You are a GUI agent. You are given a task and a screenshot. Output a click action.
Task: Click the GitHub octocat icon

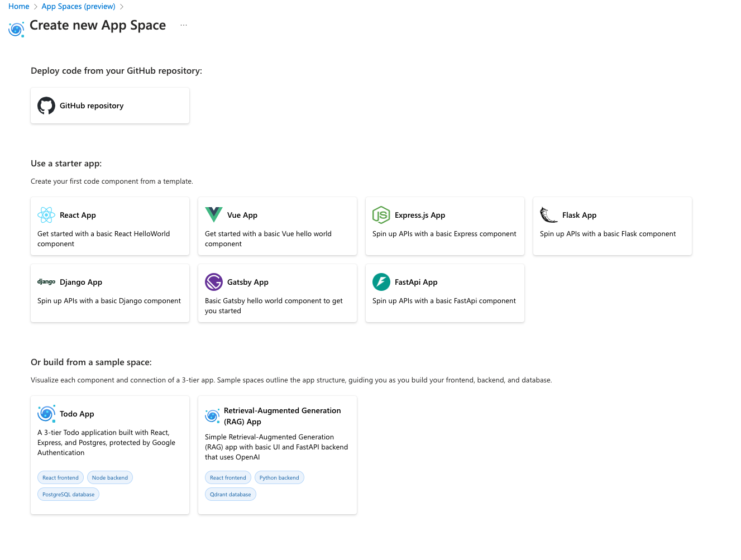[x=46, y=105]
